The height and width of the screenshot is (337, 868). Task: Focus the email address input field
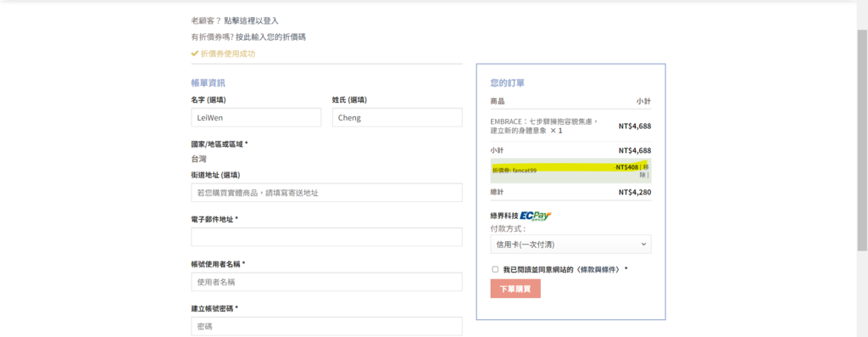326,237
